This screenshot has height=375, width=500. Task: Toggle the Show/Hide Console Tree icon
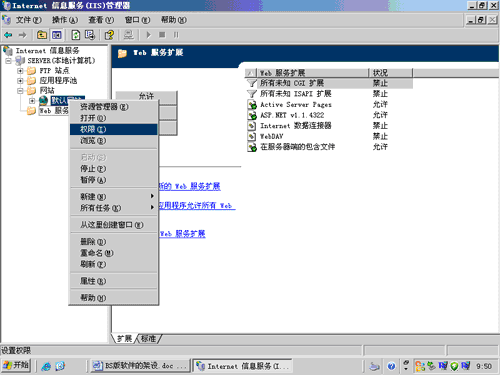pos(57,35)
